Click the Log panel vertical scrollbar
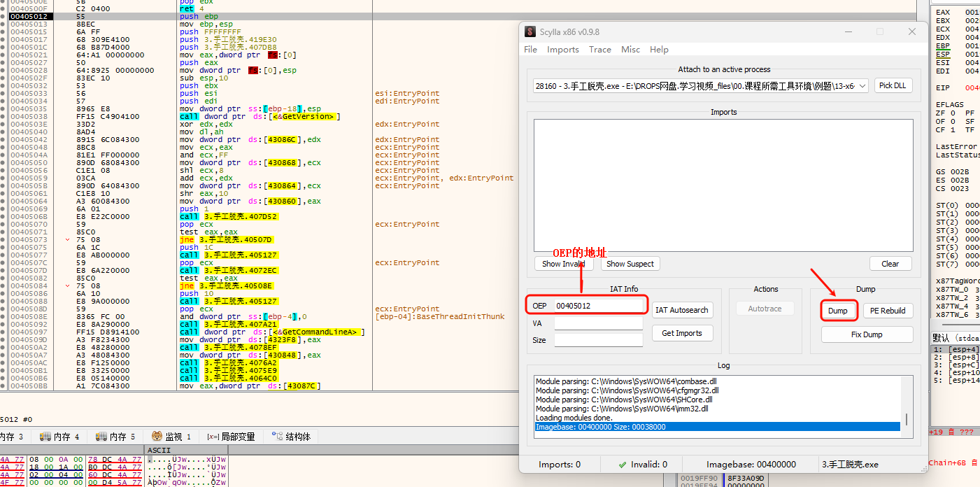Viewport: 980px width, 487px height. (x=907, y=407)
